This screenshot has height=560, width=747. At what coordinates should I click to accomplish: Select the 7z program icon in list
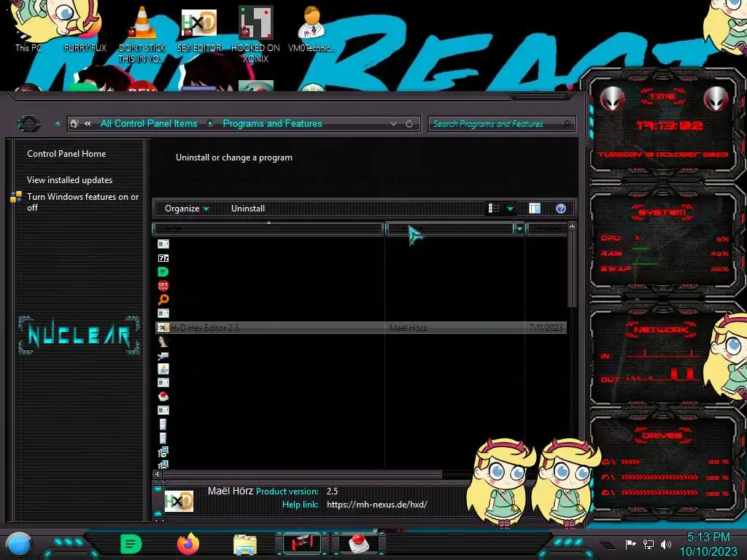pyautogui.click(x=163, y=258)
